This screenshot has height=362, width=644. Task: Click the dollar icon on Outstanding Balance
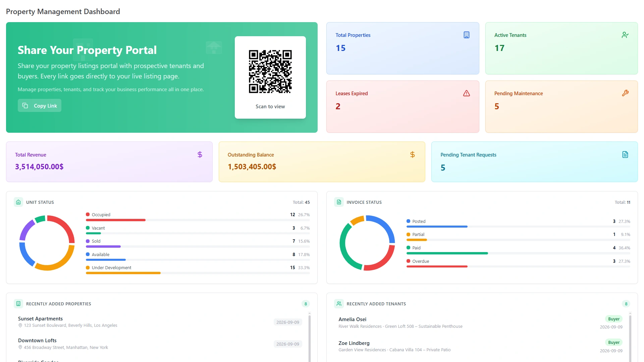412,155
